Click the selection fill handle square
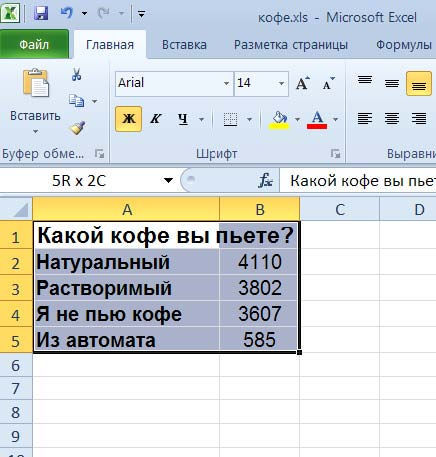This screenshot has height=457, width=436. [299, 352]
